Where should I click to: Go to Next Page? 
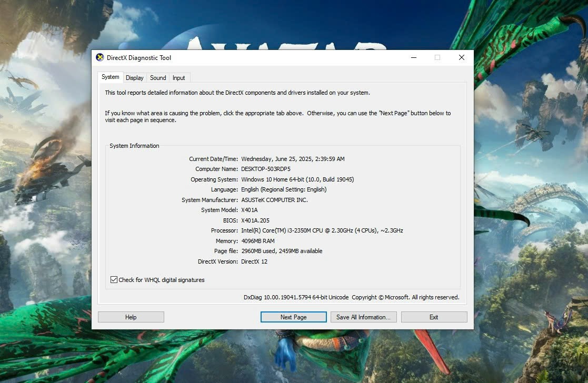pyautogui.click(x=294, y=317)
